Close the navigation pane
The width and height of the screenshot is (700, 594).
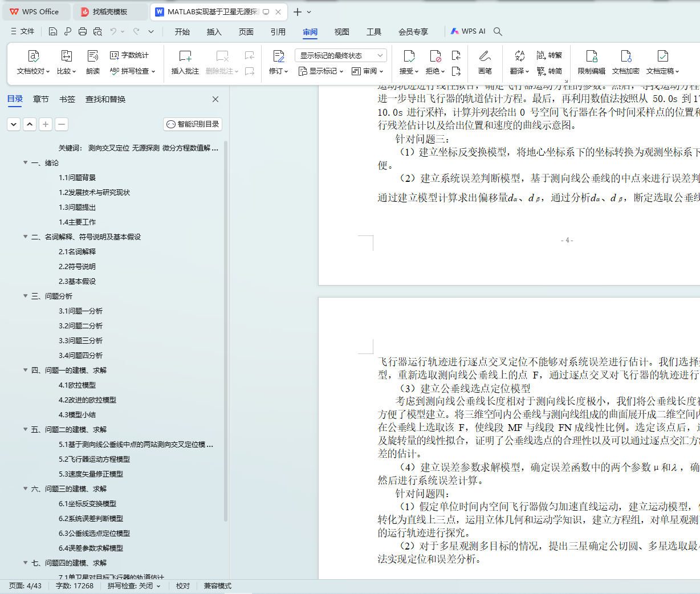(x=215, y=99)
